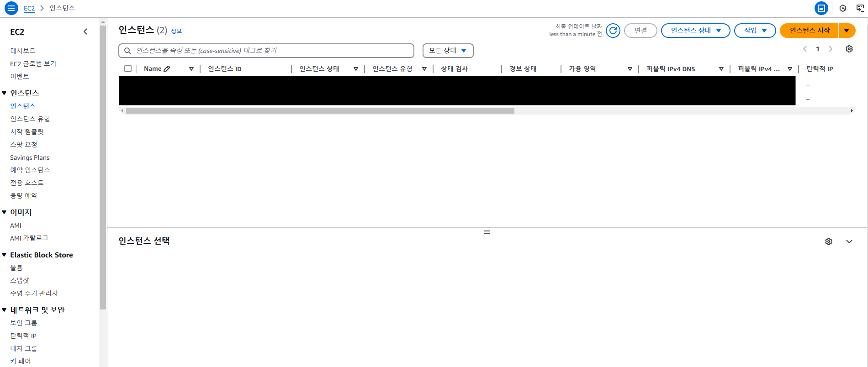Collapse the Elastic Block Store section
868x367 pixels.
point(4,255)
